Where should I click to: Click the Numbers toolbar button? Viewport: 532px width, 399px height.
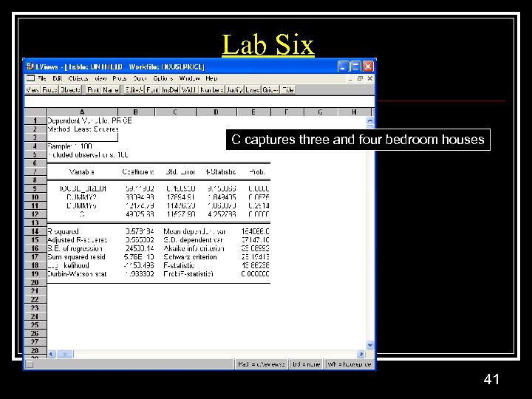212,90
